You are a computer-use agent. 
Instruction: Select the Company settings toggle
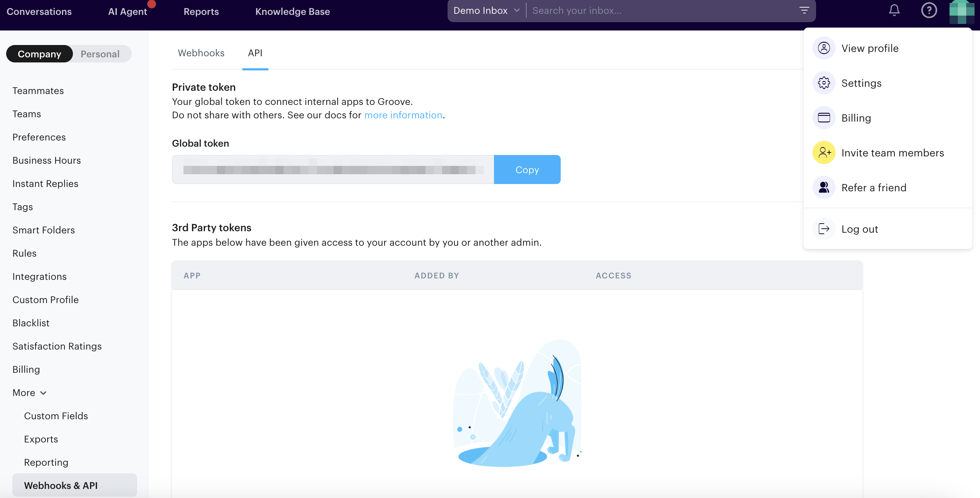coord(40,54)
